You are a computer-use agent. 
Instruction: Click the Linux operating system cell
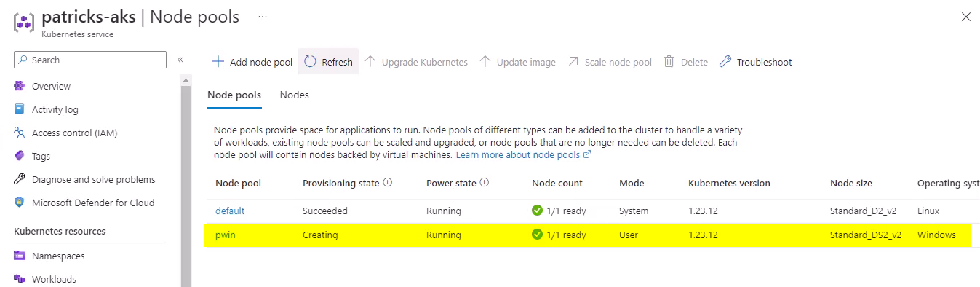pos(928,211)
